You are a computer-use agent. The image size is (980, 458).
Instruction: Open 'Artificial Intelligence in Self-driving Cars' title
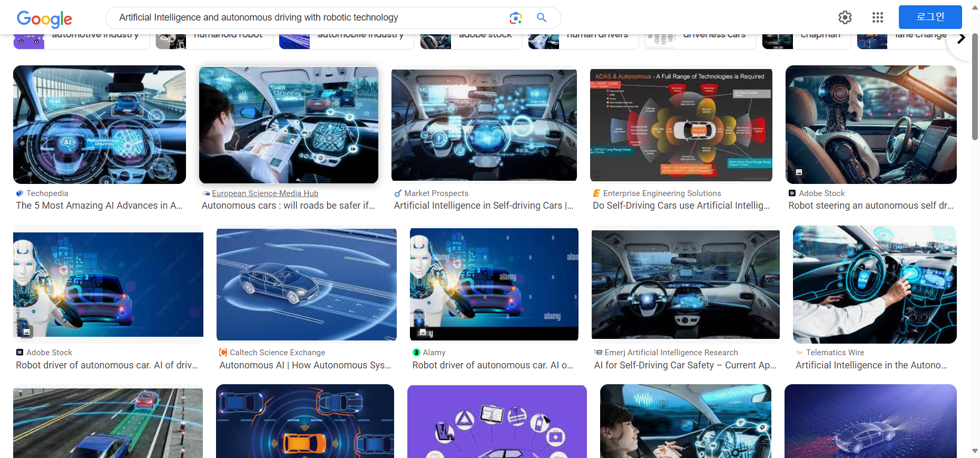484,206
